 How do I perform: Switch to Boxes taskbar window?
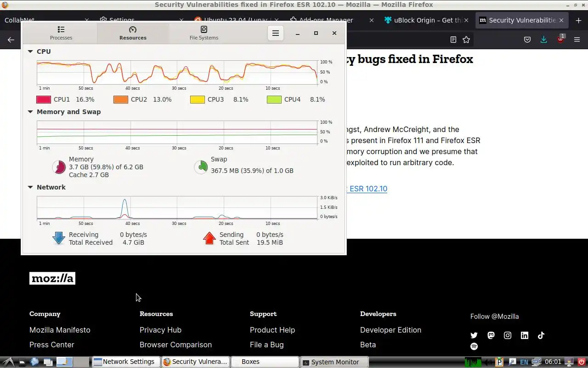click(264, 362)
